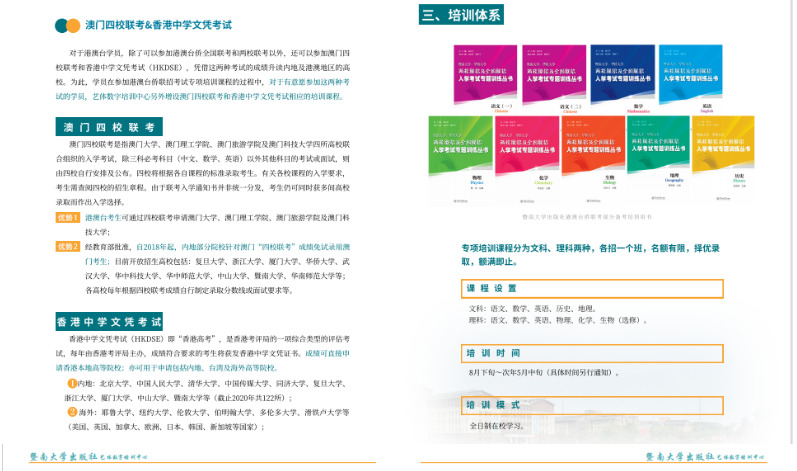Click the paragraph line starting 澳门四校联考是指澳门大学

[x=209, y=144]
